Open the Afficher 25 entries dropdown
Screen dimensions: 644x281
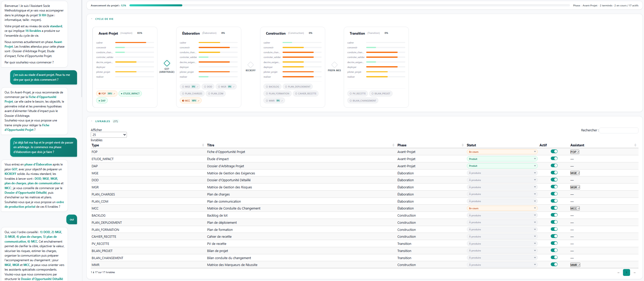coord(109,135)
